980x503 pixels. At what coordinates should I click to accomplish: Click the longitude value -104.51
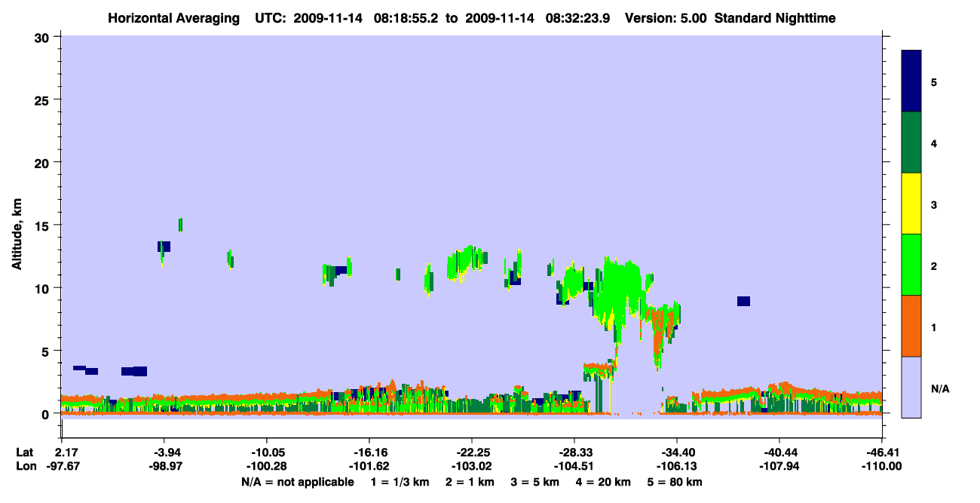(574, 467)
